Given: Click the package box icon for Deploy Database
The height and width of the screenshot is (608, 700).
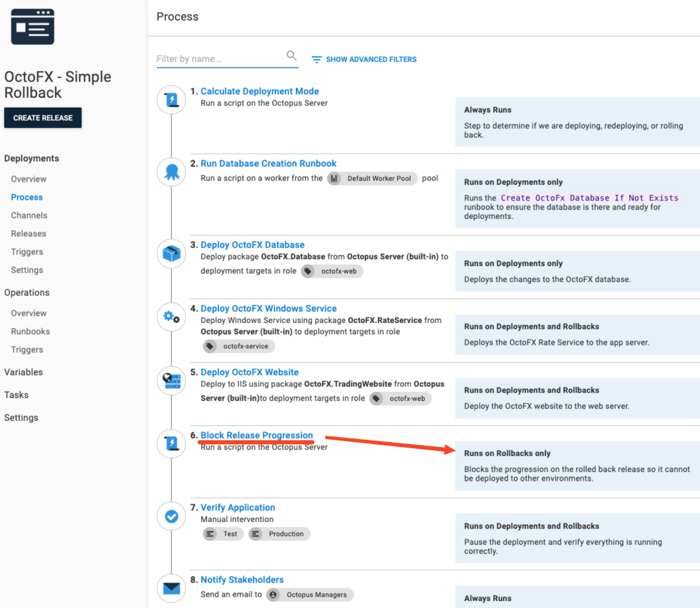Looking at the screenshot, I should click(171, 253).
